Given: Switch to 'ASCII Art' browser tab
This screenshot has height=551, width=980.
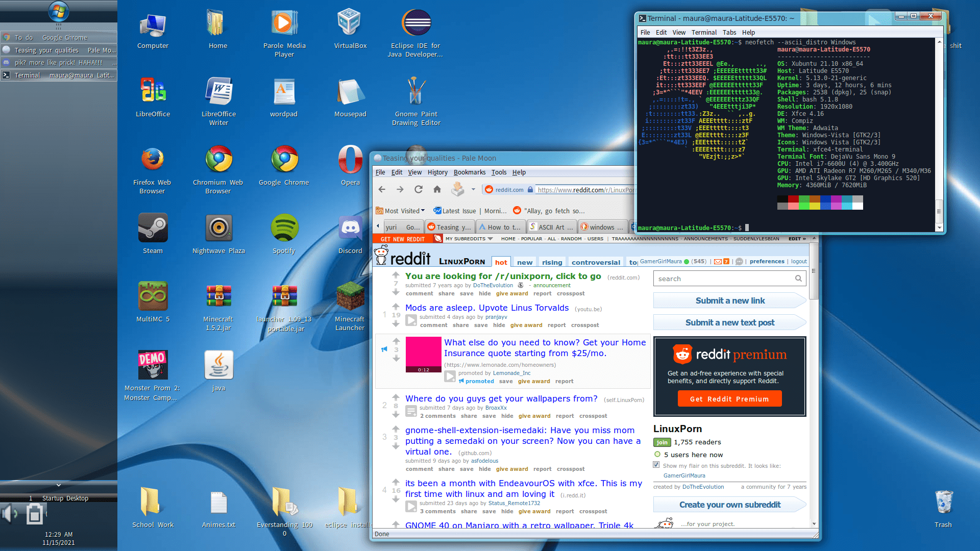Looking at the screenshot, I should (552, 227).
